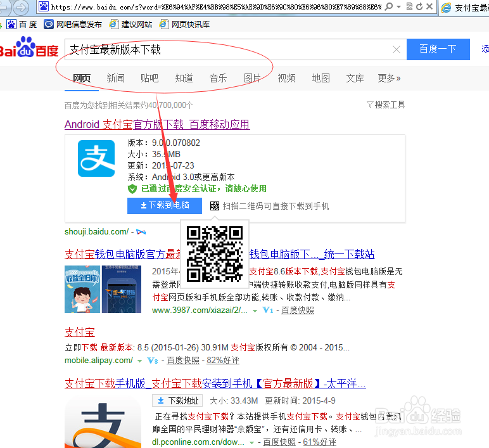Open the 建议网站 favorites bookmark

pos(130,24)
